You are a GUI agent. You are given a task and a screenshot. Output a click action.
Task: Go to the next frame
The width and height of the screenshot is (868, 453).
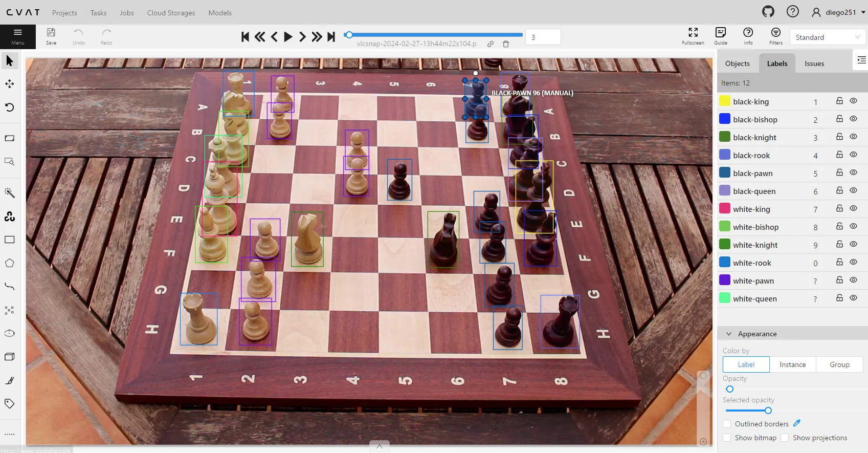pyautogui.click(x=302, y=36)
